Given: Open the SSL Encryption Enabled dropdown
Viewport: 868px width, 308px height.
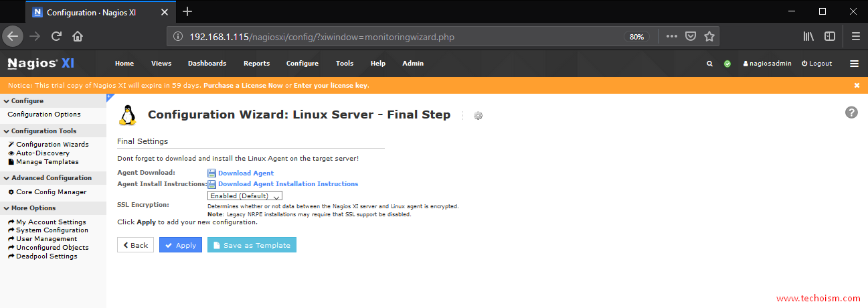Looking at the screenshot, I should 244,196.
